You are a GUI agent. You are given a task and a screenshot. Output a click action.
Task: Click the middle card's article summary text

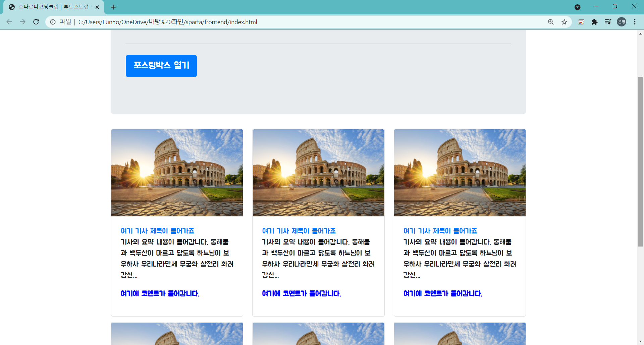coord(318,258)
